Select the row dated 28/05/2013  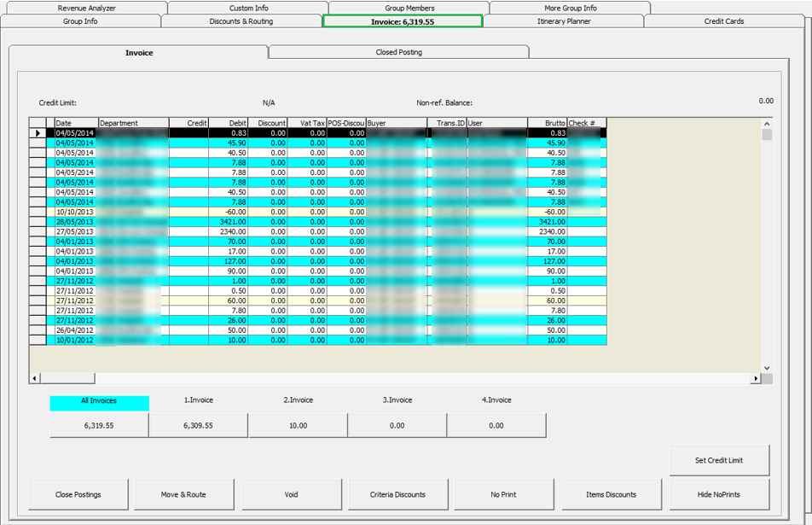317,222
